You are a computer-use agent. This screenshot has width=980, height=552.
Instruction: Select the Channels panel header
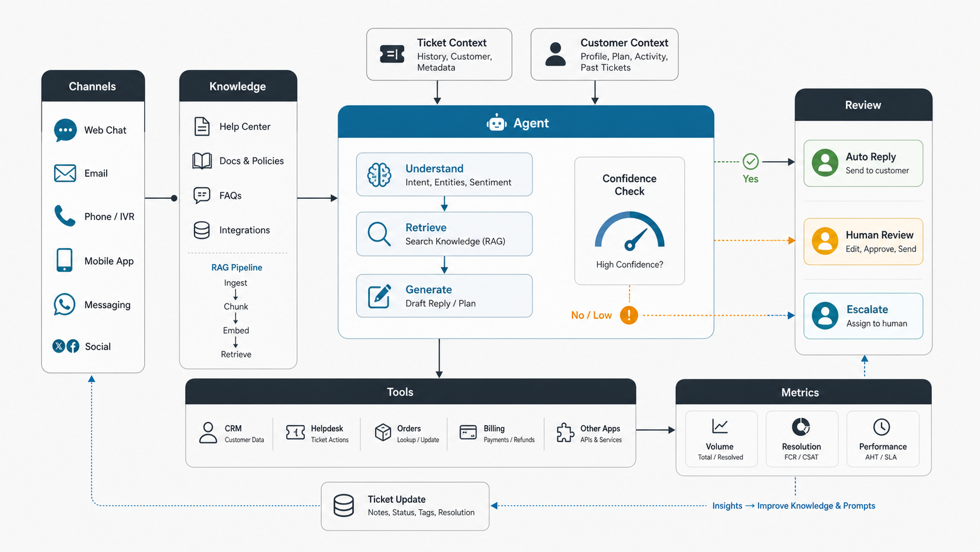(93, 86)
